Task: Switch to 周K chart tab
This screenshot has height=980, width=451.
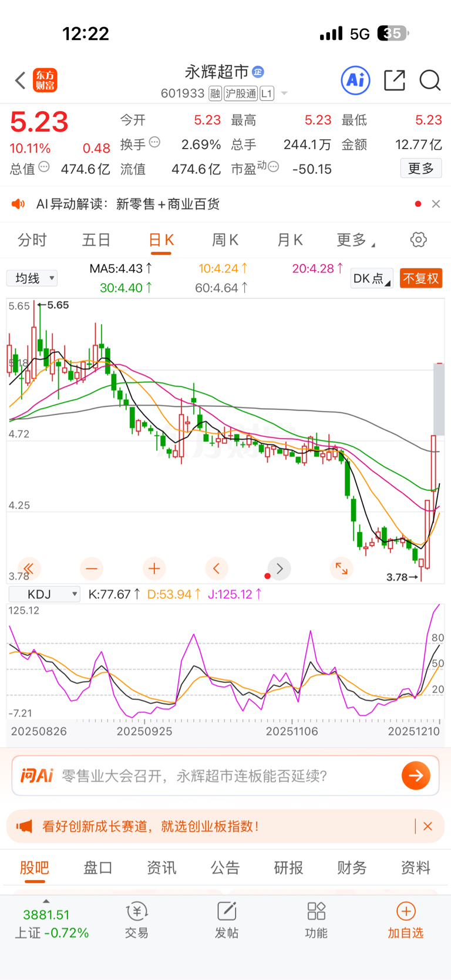Action: [x=225, y=240]
